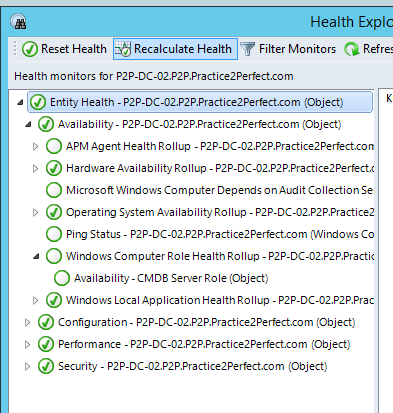The height and width of the screenshot is (413, 393).
Task: Click the Reset Health button
Action: [x=64, y=49]
